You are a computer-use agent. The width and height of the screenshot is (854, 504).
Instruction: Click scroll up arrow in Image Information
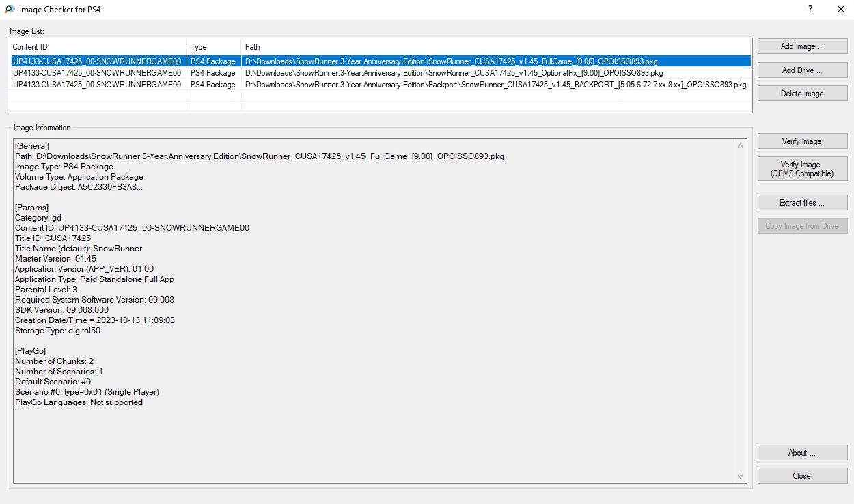[x=741, y=145]
